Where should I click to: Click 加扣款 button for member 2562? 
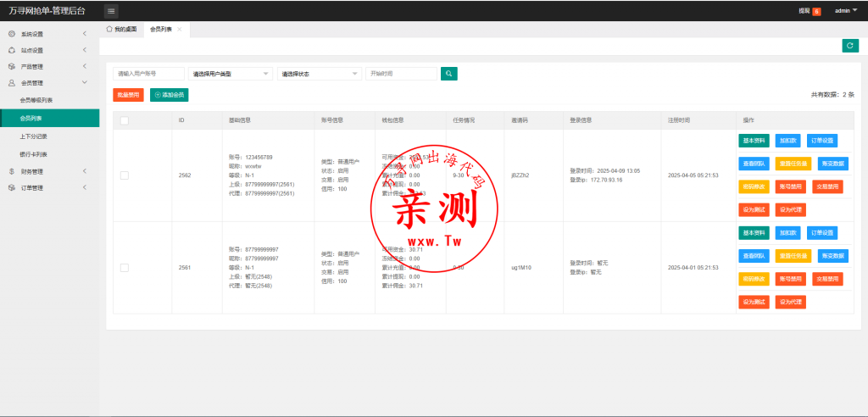point(787,141)
